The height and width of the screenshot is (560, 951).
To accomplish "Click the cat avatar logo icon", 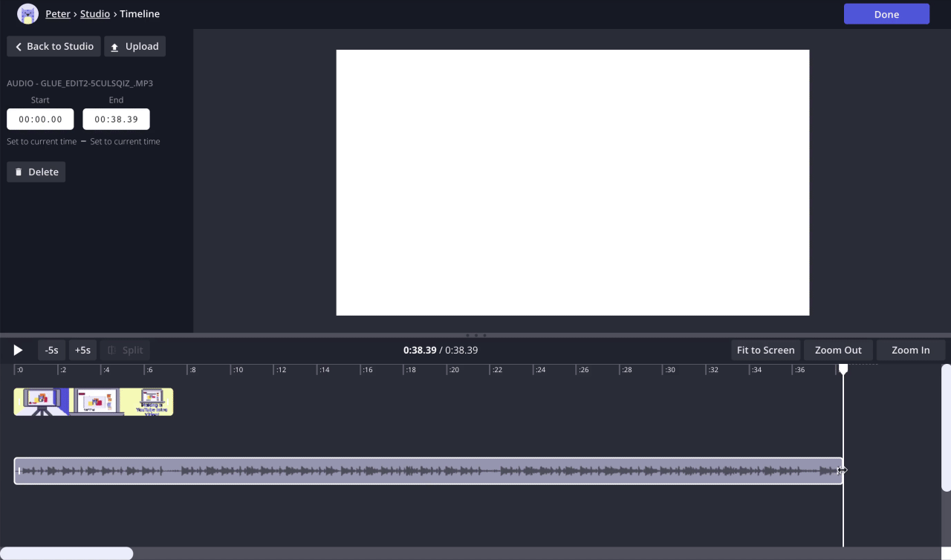I will [27, 14].
